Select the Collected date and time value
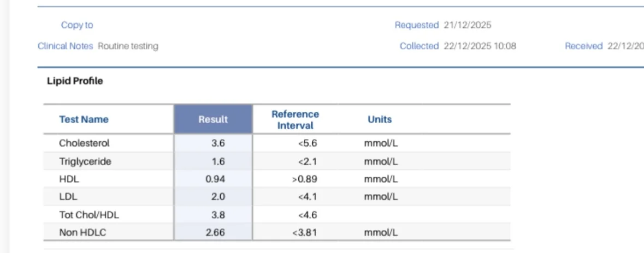This screenshot has height=253, width=644. 480,46
